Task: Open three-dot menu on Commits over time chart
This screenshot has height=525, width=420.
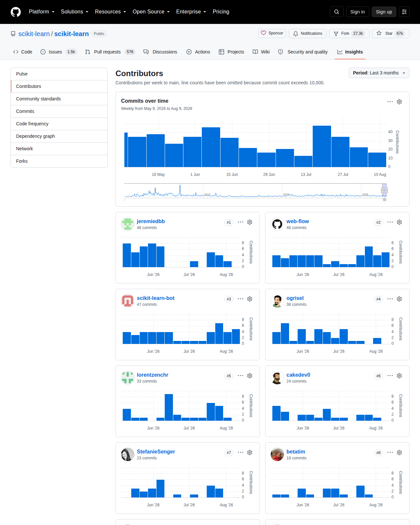Action: (x=390, y=102)
